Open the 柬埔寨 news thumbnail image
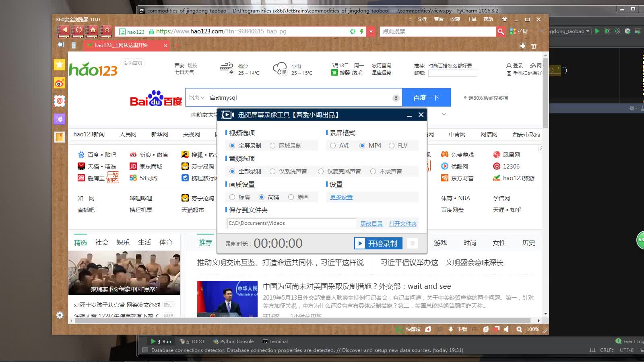Viewport: 644px width, 362px height. (124, 273)
